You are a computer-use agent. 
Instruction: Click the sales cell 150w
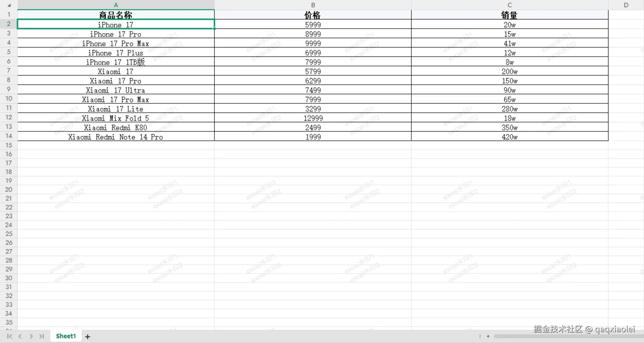click(509, 80)
